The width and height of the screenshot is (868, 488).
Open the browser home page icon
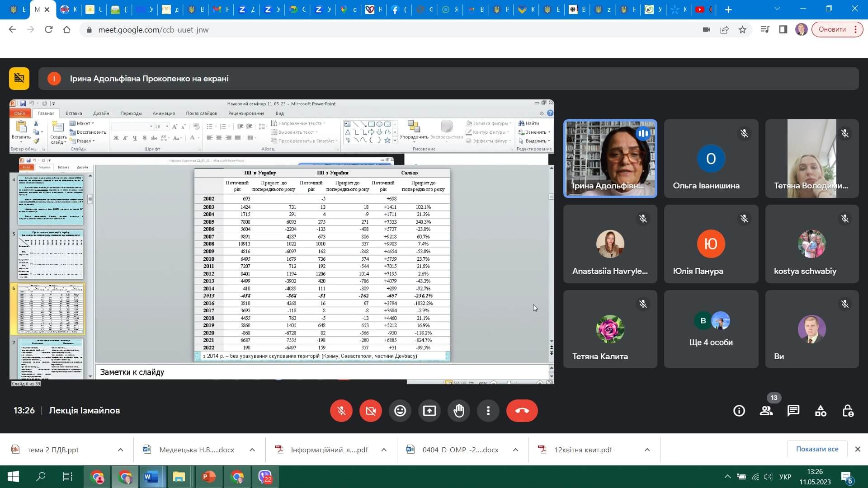[x=66, y=30]
